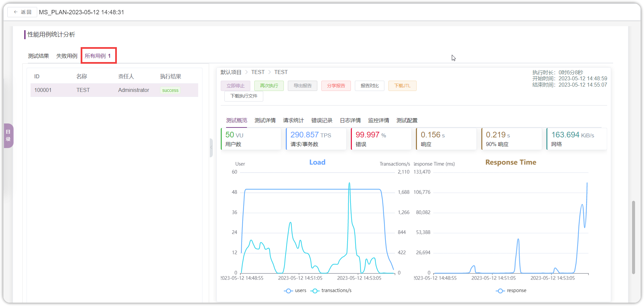Click the ID column header
Image resolution: width=644 pixels, height=306 pixels.
point(37,76)
